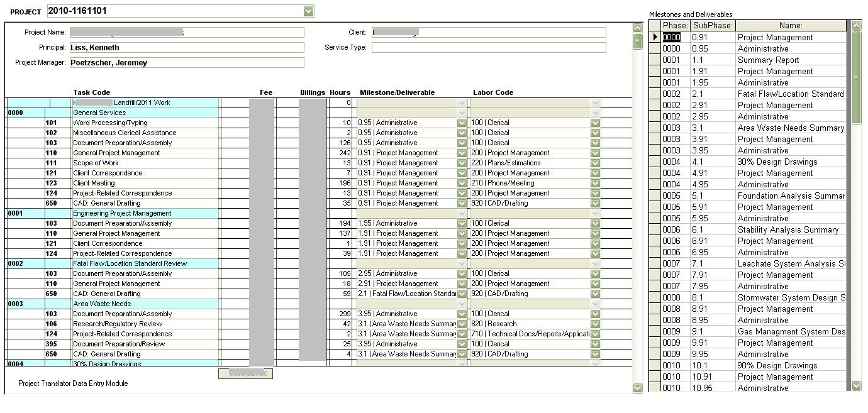868x413 pixels.
Task: Click scroll down arrow of Milestones list scrollbar
Action: pos(856,385)
